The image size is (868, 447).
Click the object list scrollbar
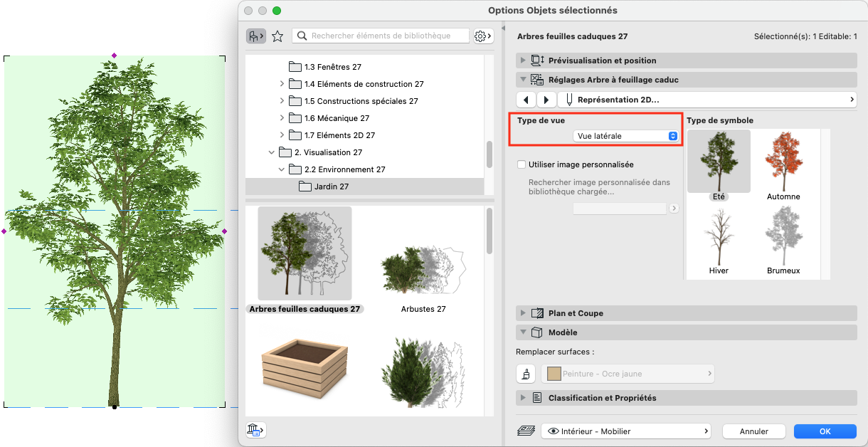pyautogui.click(x=489, y=231)
